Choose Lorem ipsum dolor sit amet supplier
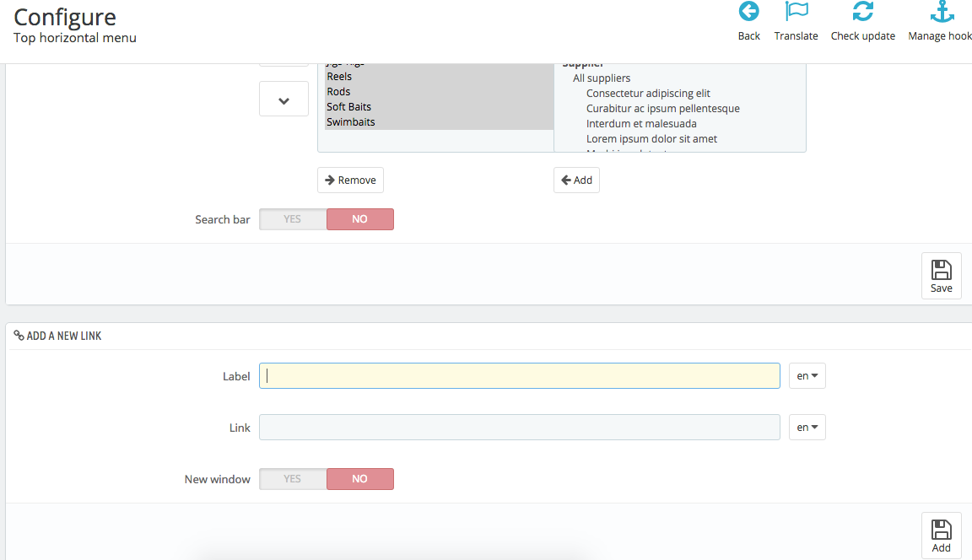 (651, 139)
